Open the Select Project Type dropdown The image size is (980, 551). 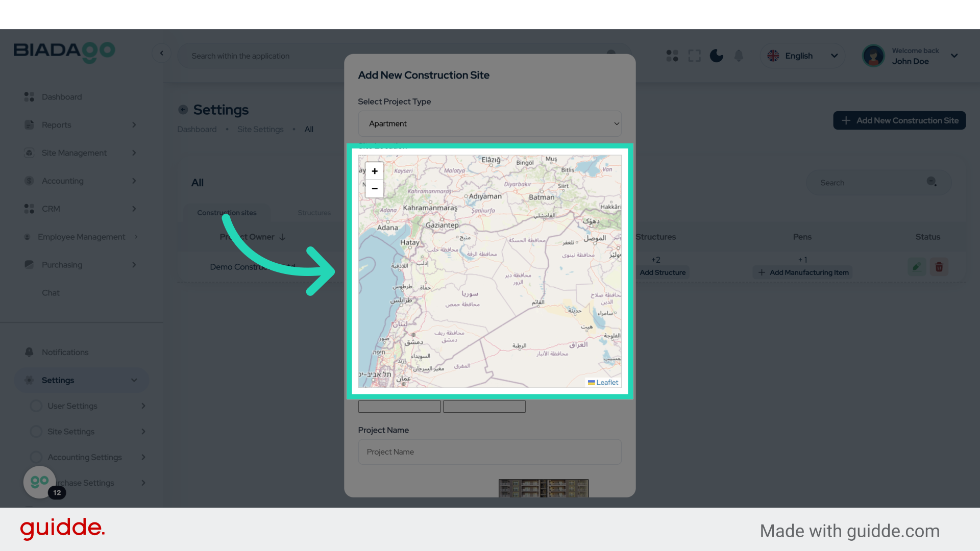click(x=489, y=123)
